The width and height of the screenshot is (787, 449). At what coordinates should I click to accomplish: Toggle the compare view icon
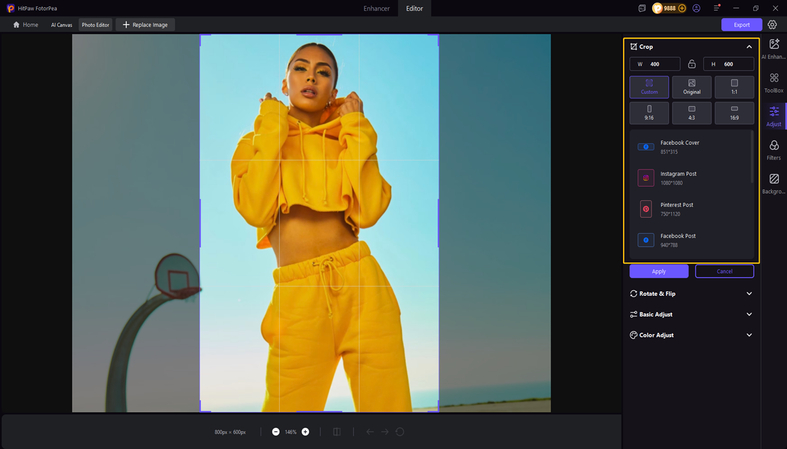pyautogui.click(x=337, y=432)
